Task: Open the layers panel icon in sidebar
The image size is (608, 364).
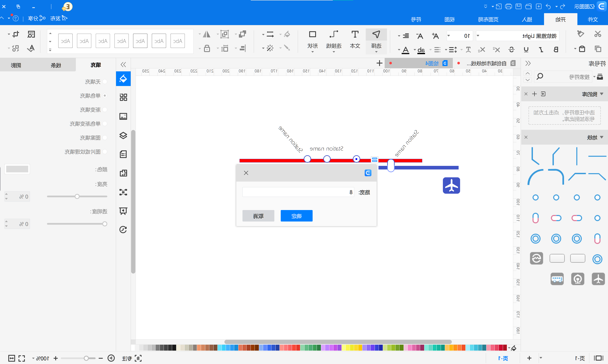Action: (123, 135)
